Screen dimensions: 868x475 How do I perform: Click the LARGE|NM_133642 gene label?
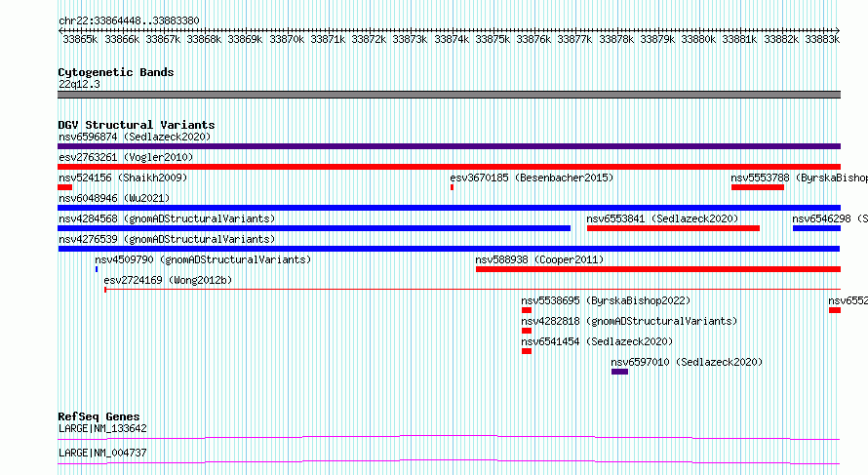pyautogui.click(x=102, y=428)
